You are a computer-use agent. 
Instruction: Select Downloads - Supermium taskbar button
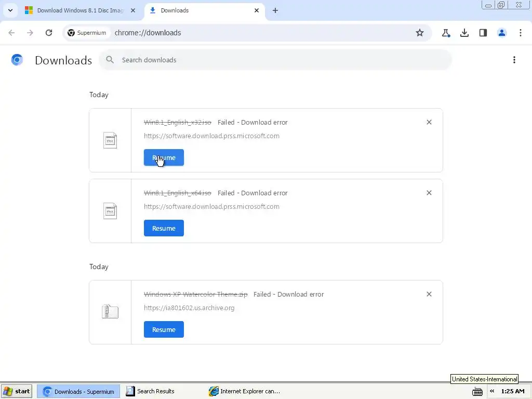tap(78, 392)
